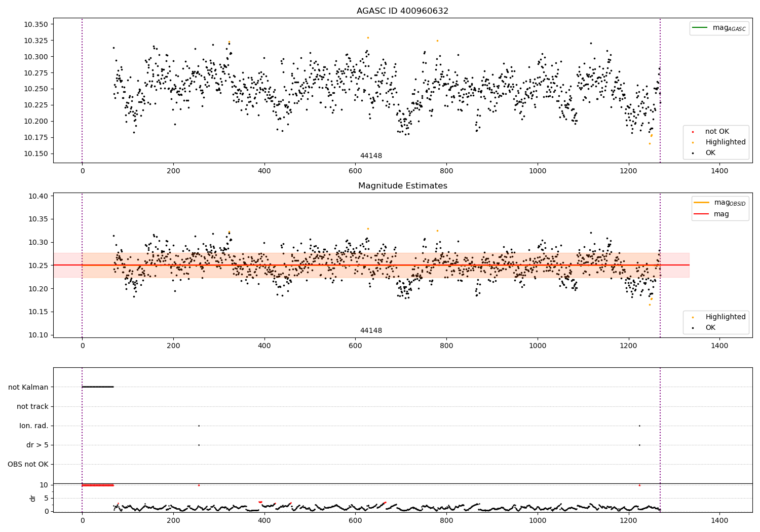This screenshot has width=760, height=532.
Task: Click the '10.175' y-axis tick label
Action: (x=35, y=137)
